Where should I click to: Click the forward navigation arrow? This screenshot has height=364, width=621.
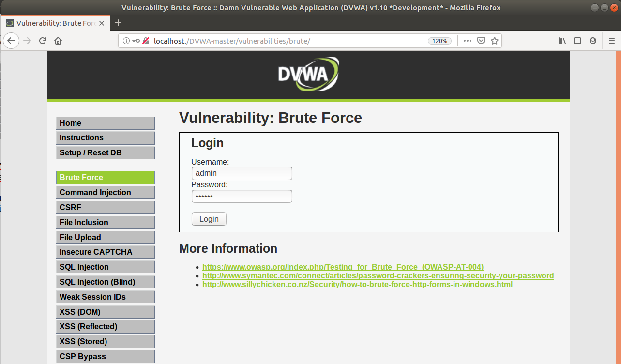click(x=27, y=41)
